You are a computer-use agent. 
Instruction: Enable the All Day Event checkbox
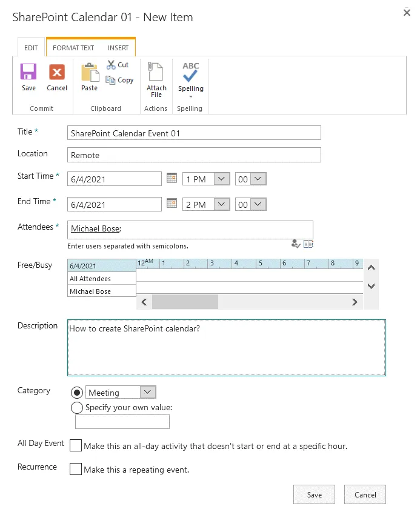coord(76,446)
